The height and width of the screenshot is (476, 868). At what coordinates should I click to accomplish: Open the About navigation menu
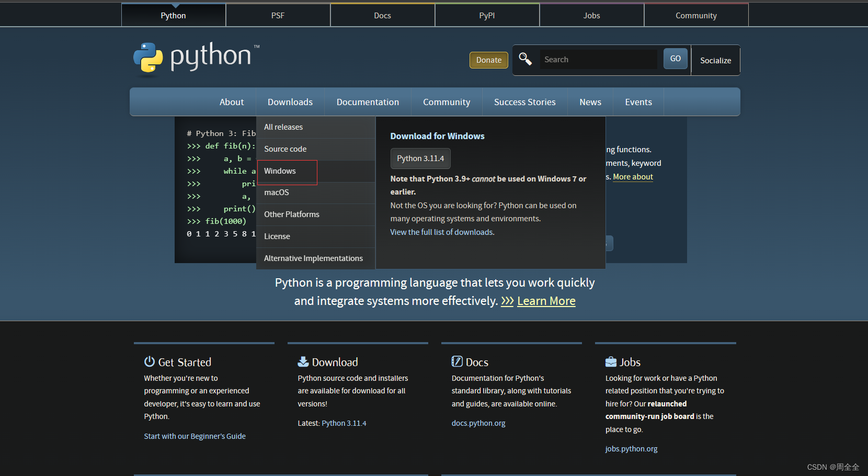click(x=232, y=102)
